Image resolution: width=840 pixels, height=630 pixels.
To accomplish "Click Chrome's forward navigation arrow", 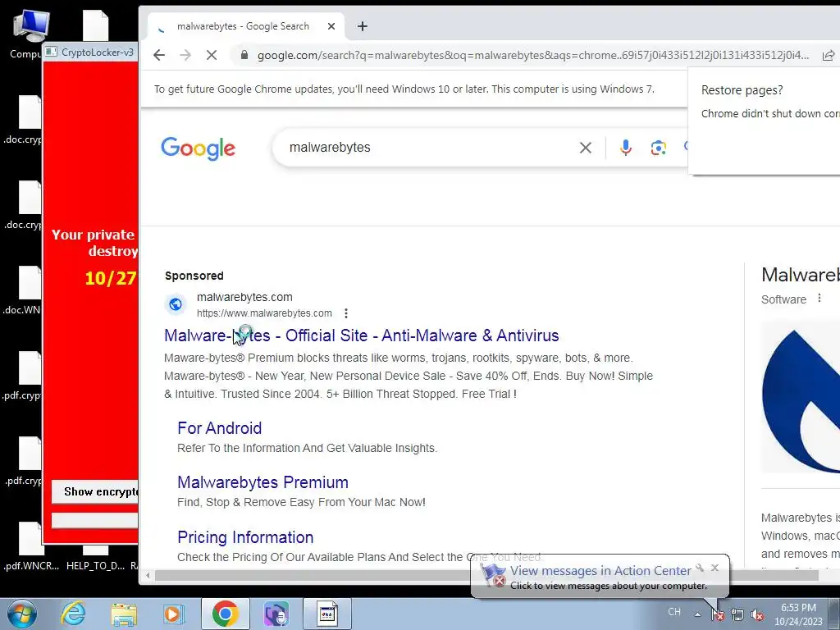I will tap(185, 55).
